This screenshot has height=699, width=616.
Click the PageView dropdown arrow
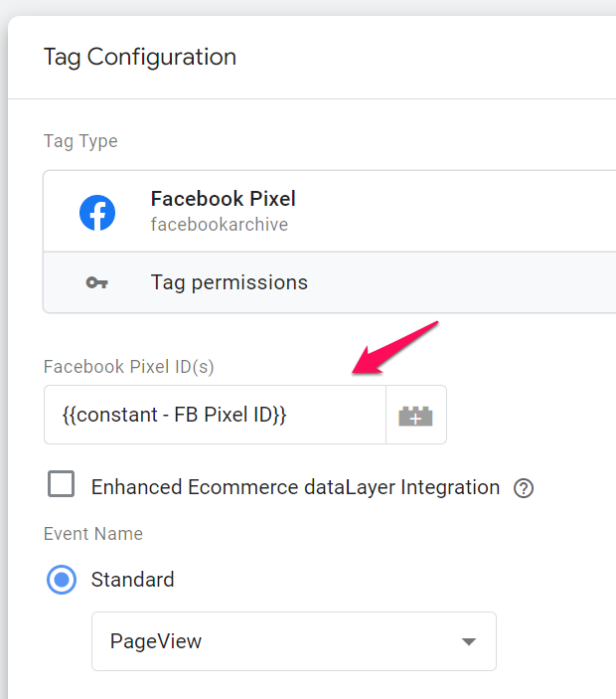(x=469, y=641)
